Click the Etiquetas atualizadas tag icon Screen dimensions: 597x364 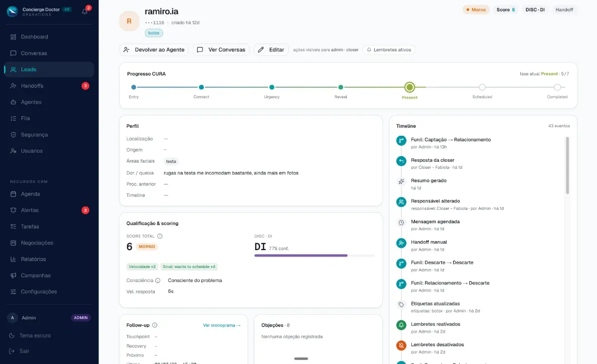point(401,304)
